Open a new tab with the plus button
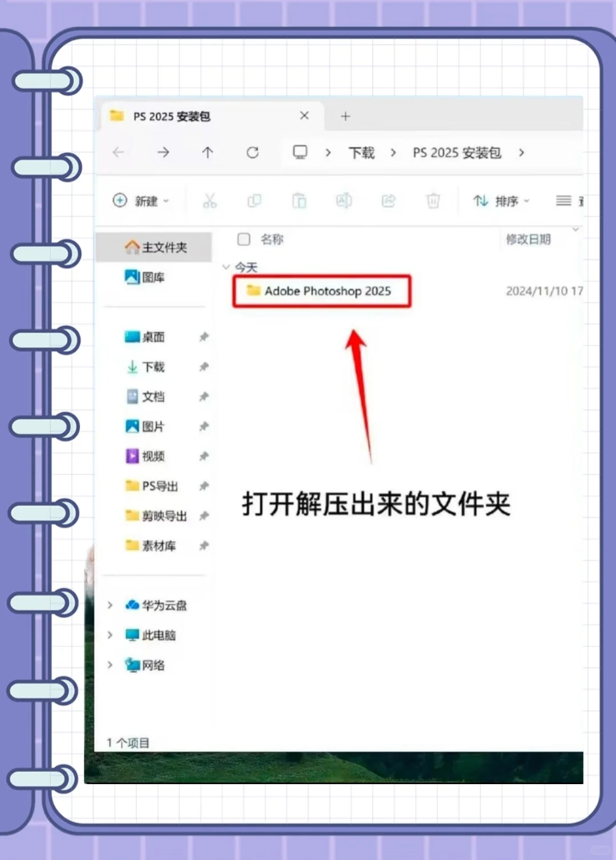 (x=345, y=116)
